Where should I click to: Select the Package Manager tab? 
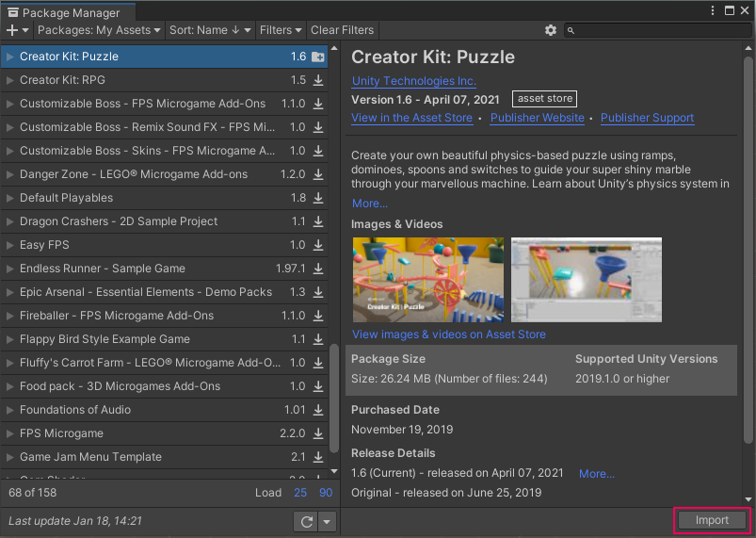coord(64,12)
